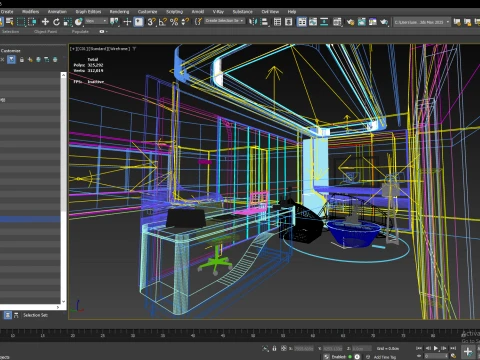This screenshot has height=360, width=480.
Task: Open the V-Ray menu
Action: pyautogui.click(x=218, y=12)
